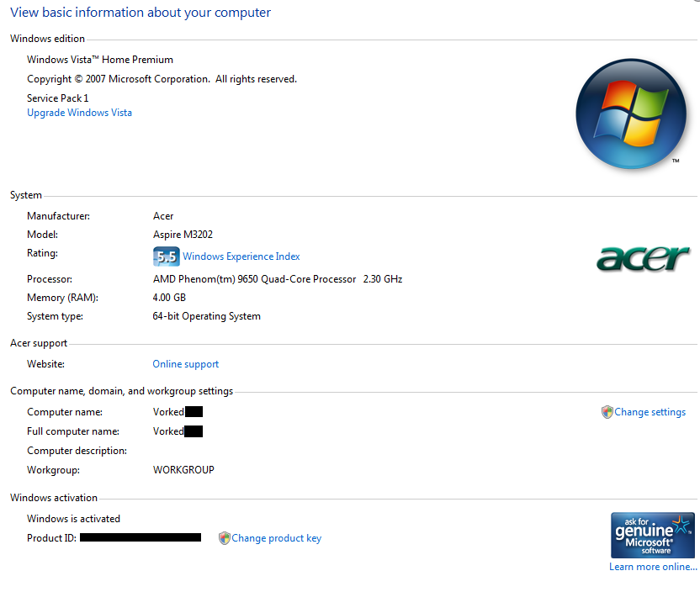700x592 pixels.
Task: Click the shield icon beside Change product key
Action: [224, 538]
